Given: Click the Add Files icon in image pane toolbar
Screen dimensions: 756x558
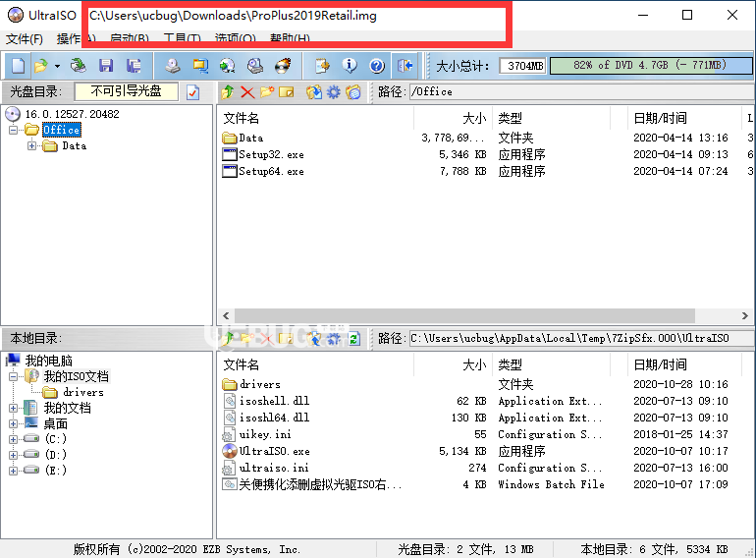Looking at the screenshot, I should (314, 91).
